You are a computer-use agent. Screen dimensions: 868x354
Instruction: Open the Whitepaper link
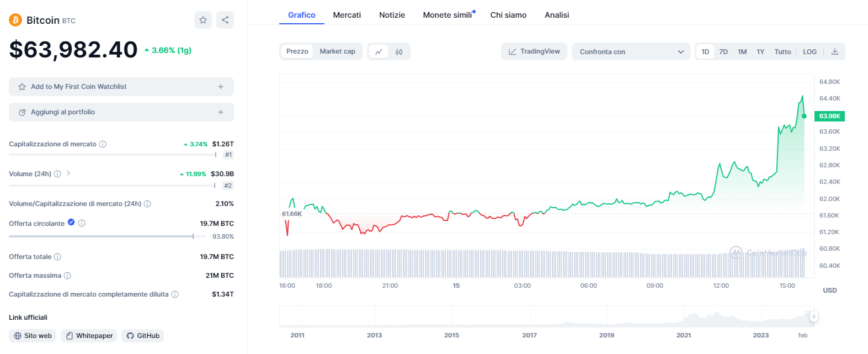pyautogui.click(x=89, y=336)
